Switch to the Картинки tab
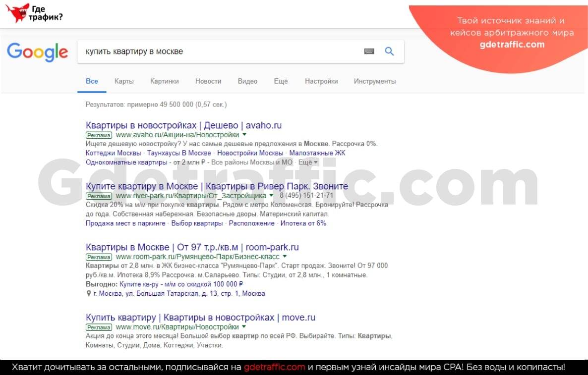This screenshot has height=375, width=588. pyautogui.click(x=164, y=81)
